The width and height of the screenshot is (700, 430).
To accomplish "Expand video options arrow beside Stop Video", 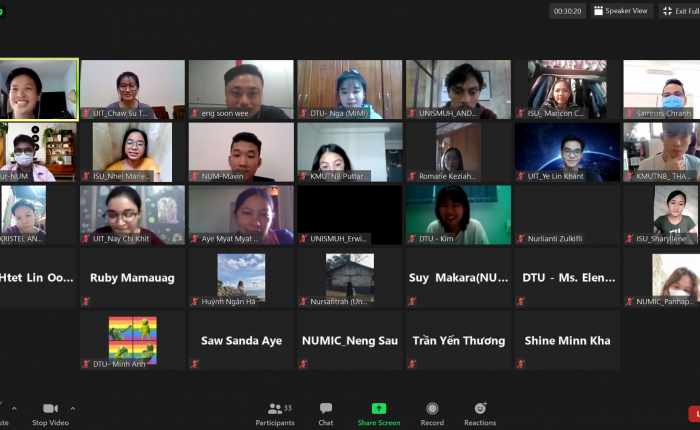I will click(72, 408).
